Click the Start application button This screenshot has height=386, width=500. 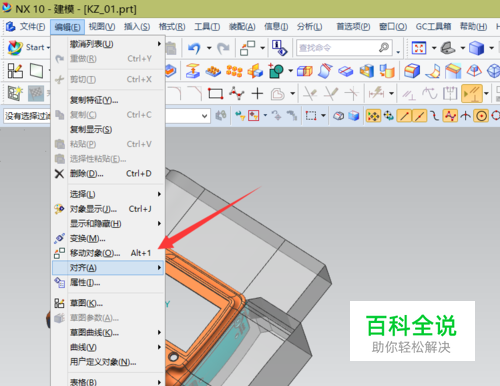pos(28,48)
